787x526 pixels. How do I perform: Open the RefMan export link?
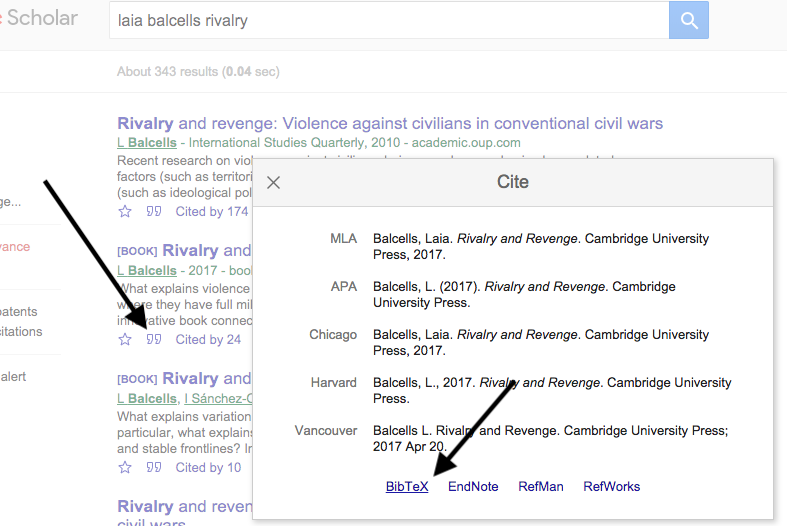point(541,486)
